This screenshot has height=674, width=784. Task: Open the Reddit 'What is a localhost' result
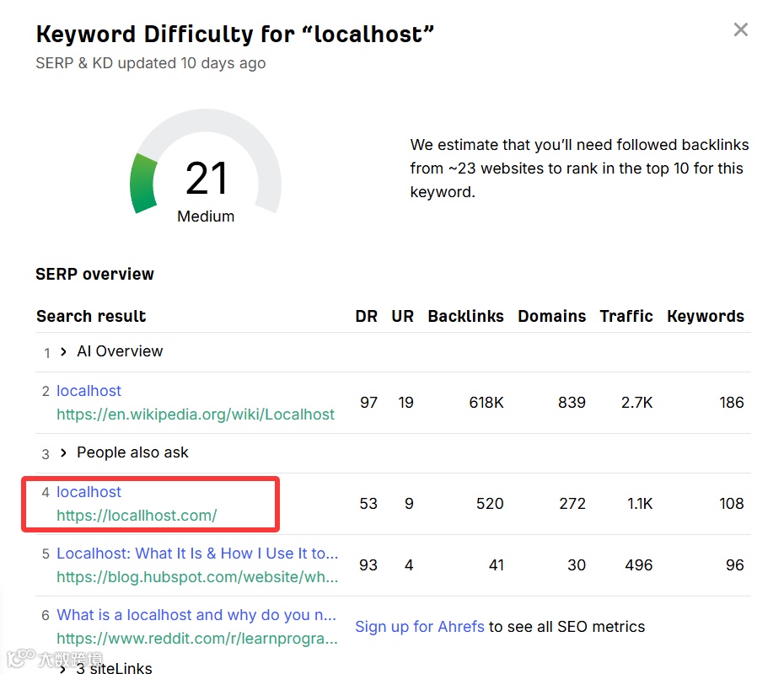196,615
